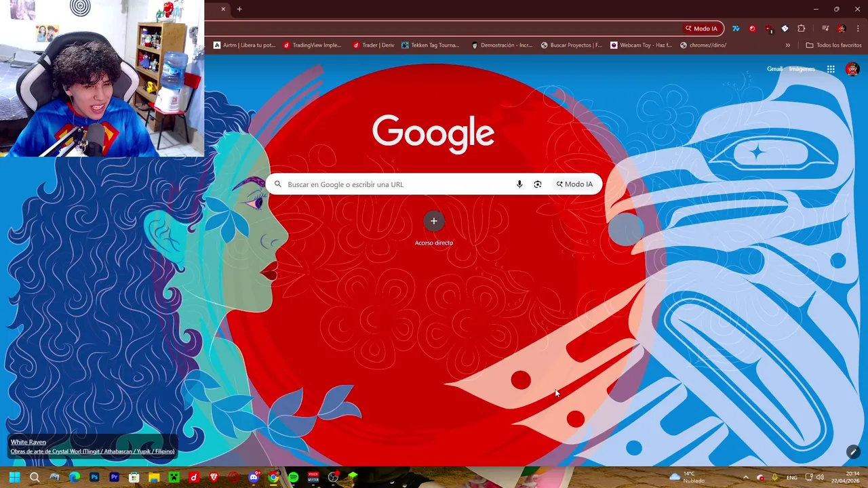868x488 pixels.
Task: Open the new tab with plus button
Action: tap(239, 9)
